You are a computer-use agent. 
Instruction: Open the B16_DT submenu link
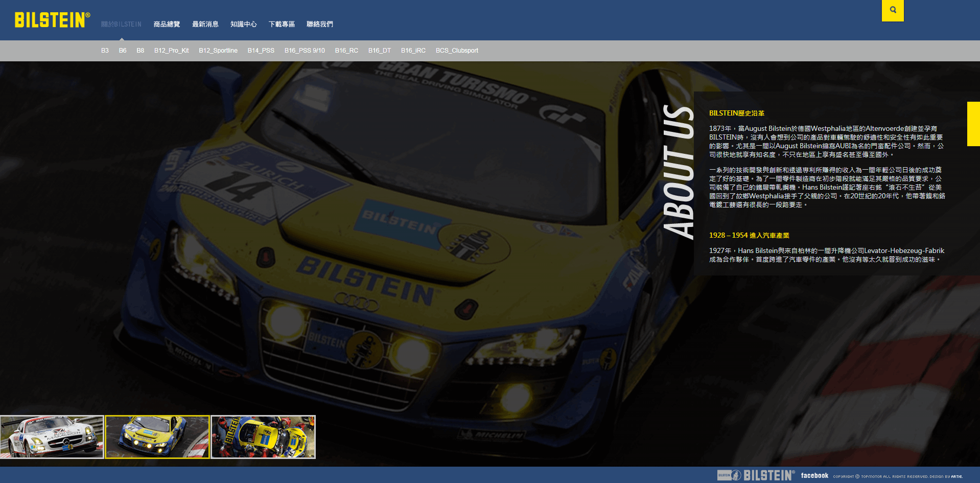tap(380, 51)
